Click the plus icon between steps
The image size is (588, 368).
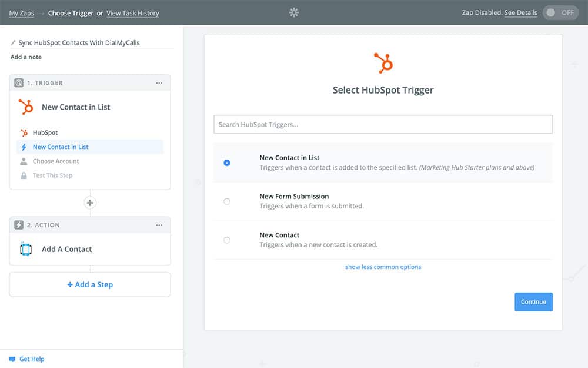point(90,203)
